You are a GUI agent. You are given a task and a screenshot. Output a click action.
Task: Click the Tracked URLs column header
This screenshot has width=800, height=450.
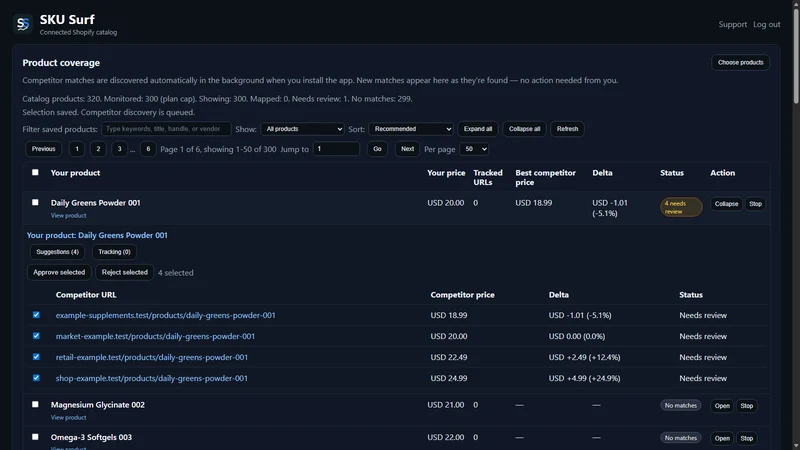pos(488,178)
